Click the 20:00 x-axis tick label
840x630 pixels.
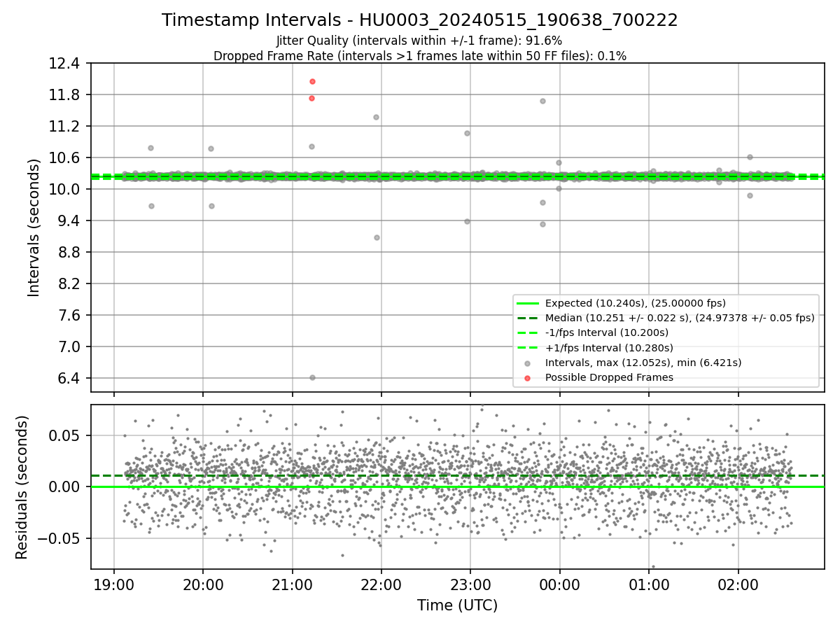point(203,584)
